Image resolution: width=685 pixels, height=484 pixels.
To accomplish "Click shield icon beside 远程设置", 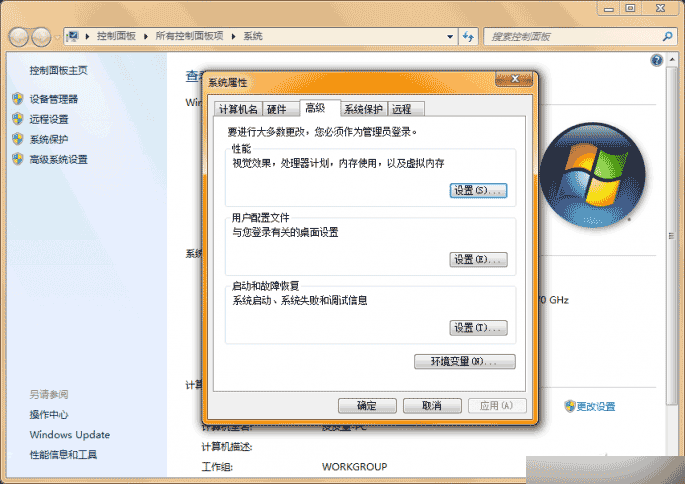I will coord(17,119).
